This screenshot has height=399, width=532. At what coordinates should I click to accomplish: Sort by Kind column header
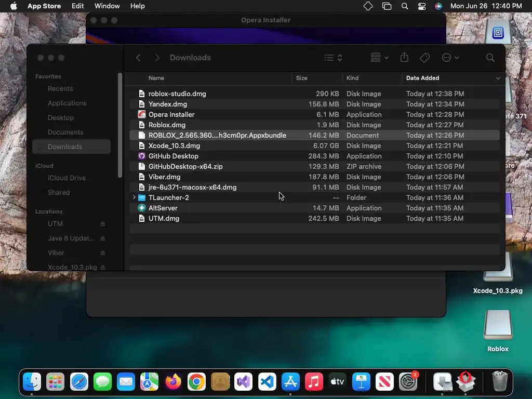pos(352,78)
